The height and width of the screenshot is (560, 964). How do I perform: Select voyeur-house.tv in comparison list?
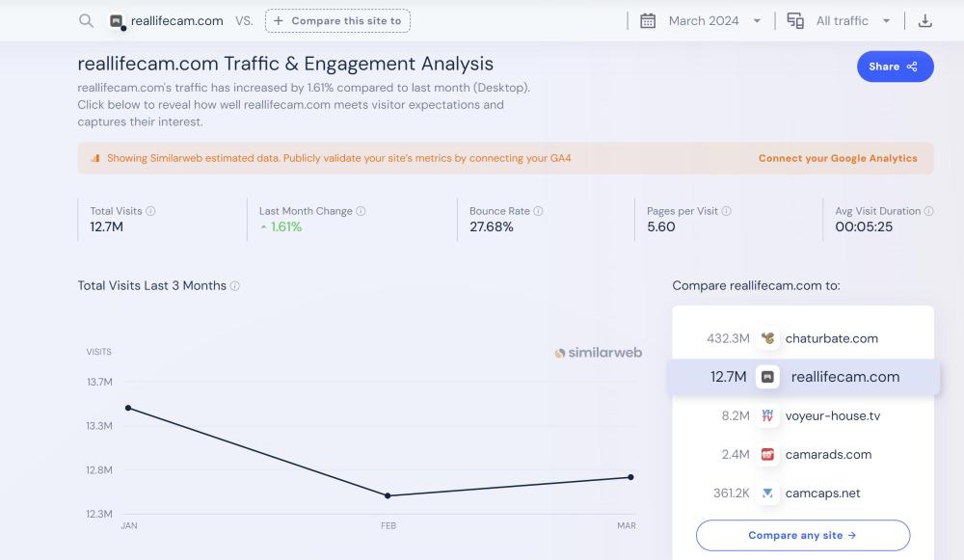(832, 416)
